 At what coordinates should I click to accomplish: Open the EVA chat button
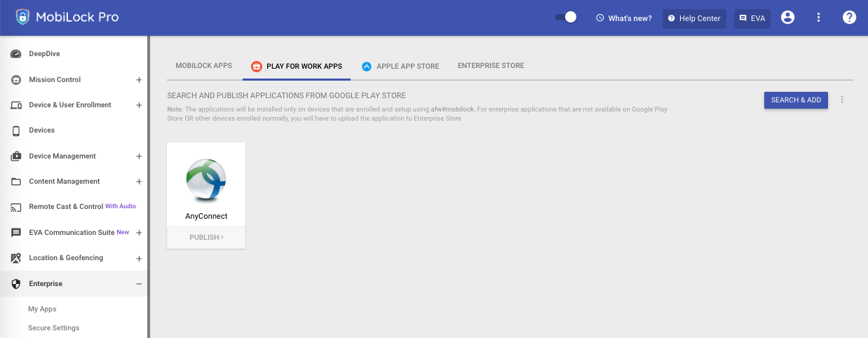(x=752, y=18)
